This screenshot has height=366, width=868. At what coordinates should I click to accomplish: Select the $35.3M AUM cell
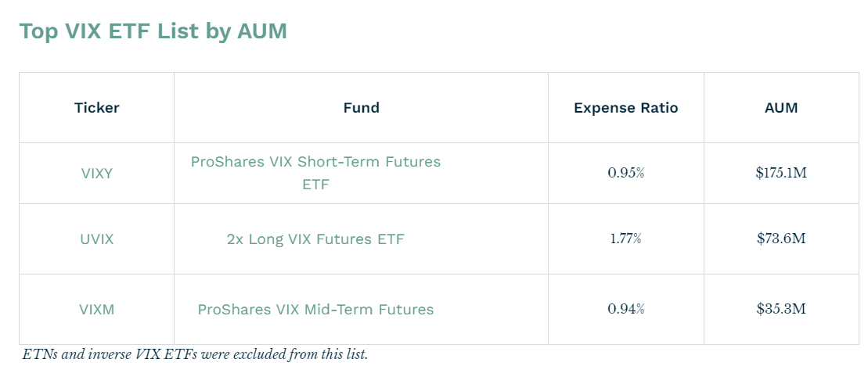(780, 309)
